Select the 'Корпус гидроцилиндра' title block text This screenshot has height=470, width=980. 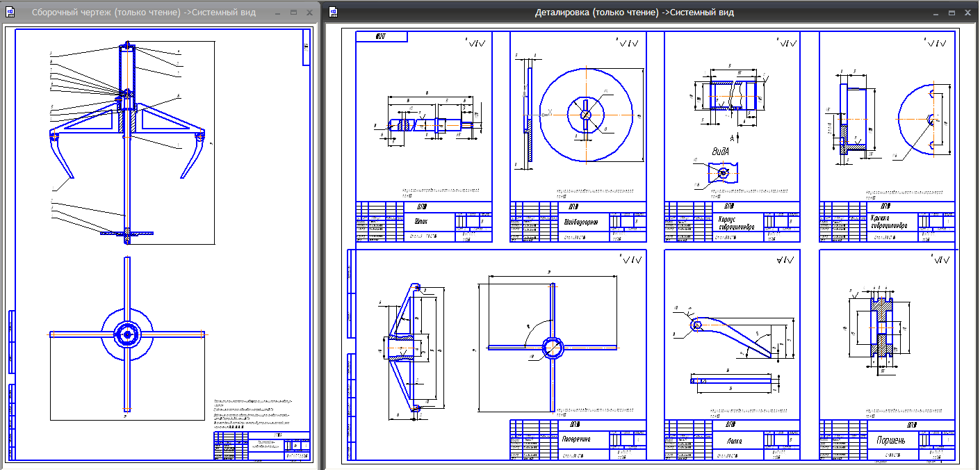736,222
